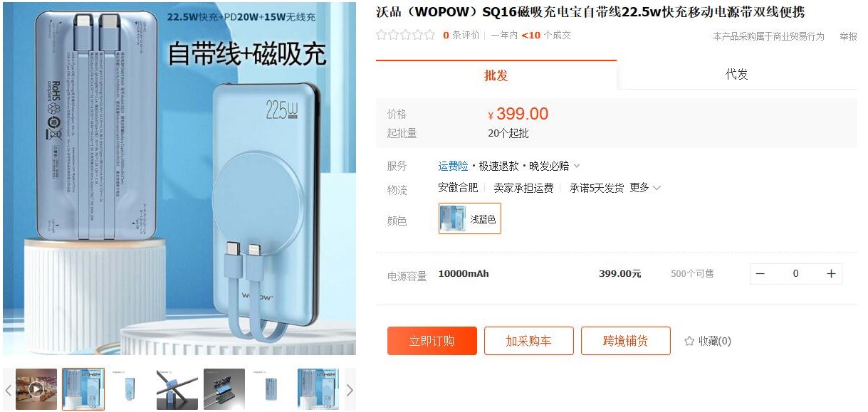Increase quantity with the plus icon
Screen dimensions: 868x412
pos(831,274)
